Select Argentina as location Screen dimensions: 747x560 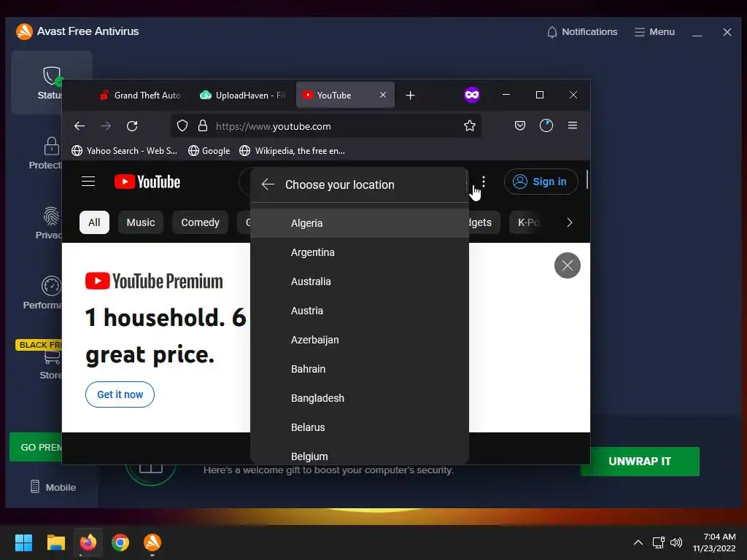point(360,252)
